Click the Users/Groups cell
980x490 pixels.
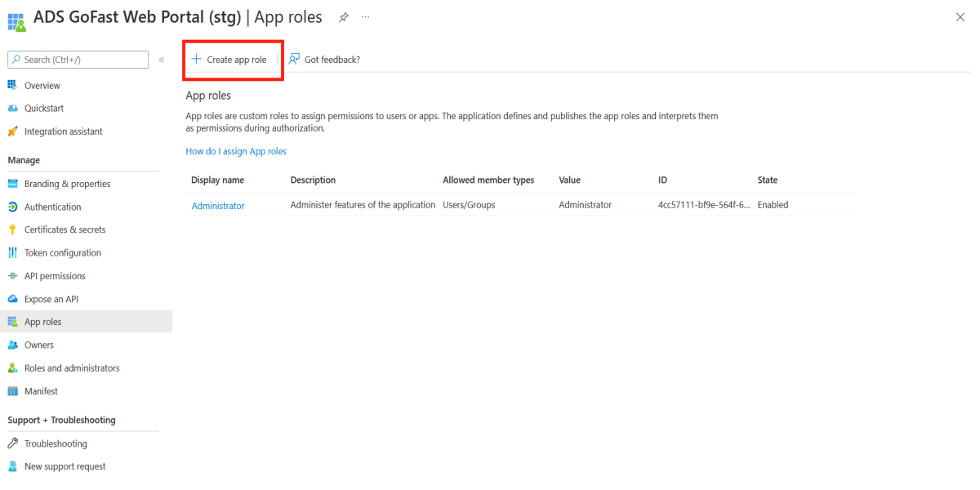click(469, 205)
